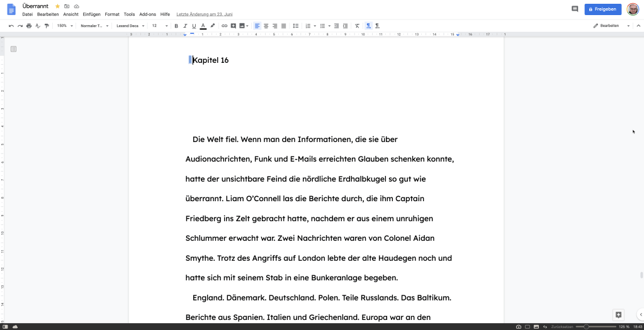The image size is (644, 330).
Task: Open the Bearbeiten editing mode dropdown
Action: pos(611,26)
